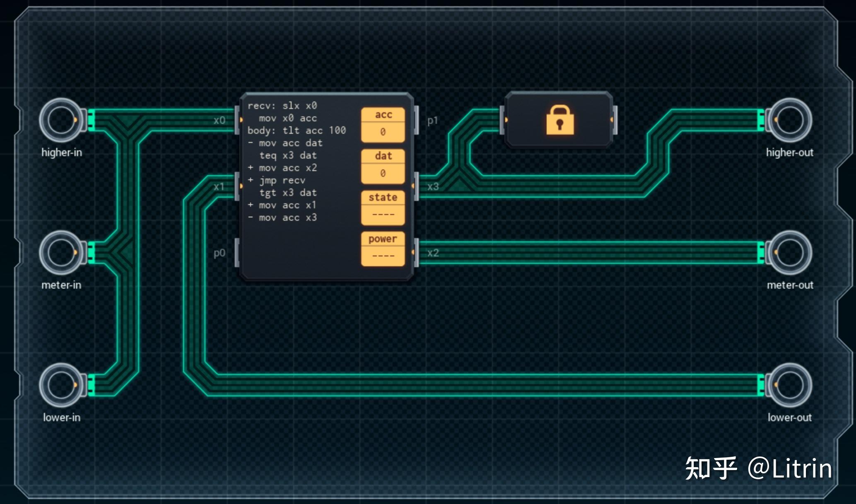856x504 pixels.
Task: Click code line 'body: tlt acc 100'
Action: [297, 131]
